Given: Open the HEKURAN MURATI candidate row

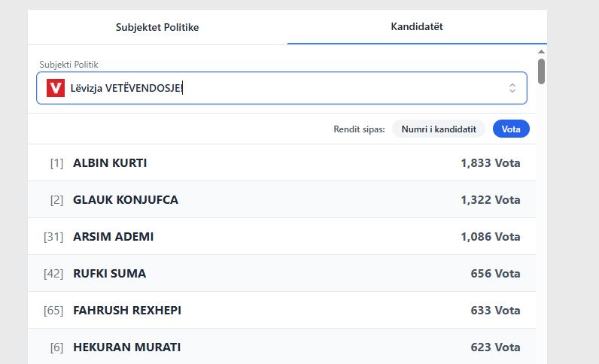Looking at the screenshot, I should 281,347.
